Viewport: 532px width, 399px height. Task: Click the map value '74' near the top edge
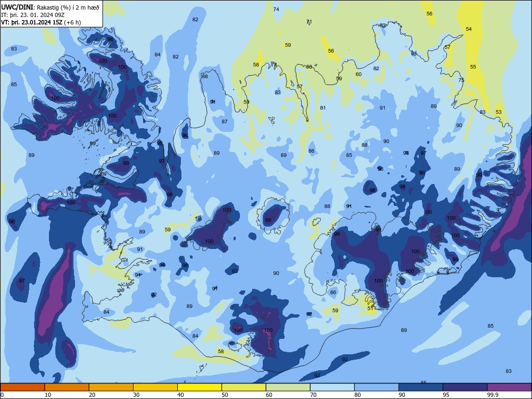coord(276,10)
